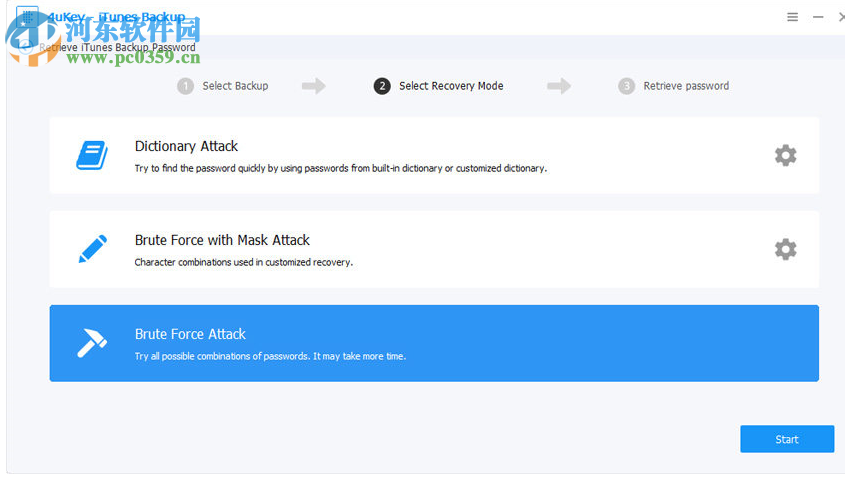The image size is (845, 477).
Task: Click the step 1 number circle
Action: coord(185,86)
